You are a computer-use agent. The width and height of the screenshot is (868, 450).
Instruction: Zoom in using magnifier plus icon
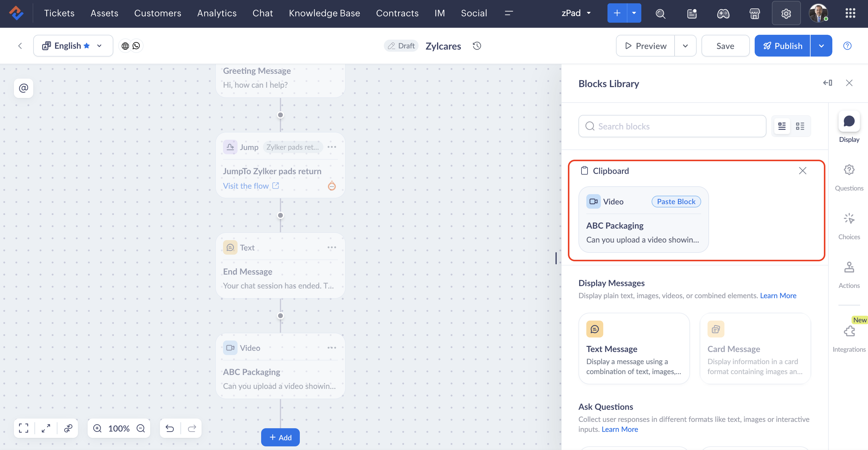[x=97, y=428]
